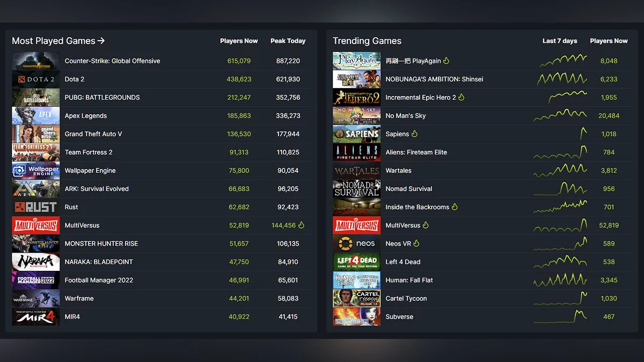
Task: Open the No Man's Sky thumbnail
Action: 356,116
